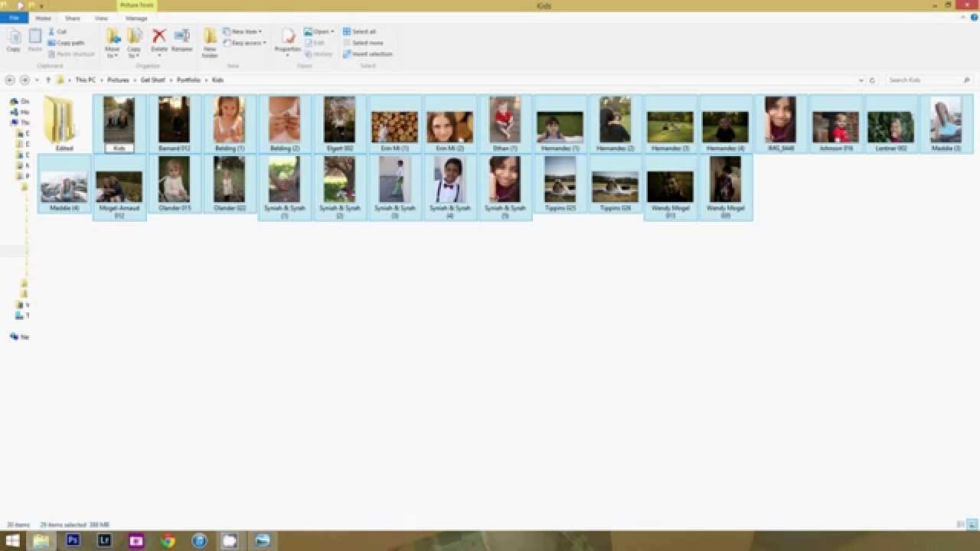Click Portfolio in the address breadcrumb
This screenshot has width=980, height=551.
(x=188, y=80)
